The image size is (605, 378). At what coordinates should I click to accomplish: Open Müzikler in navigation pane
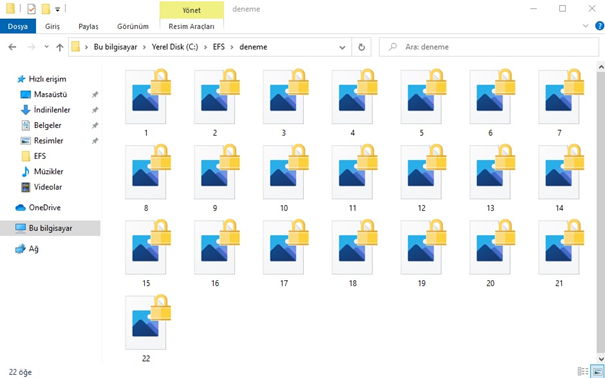coord(48,172)
